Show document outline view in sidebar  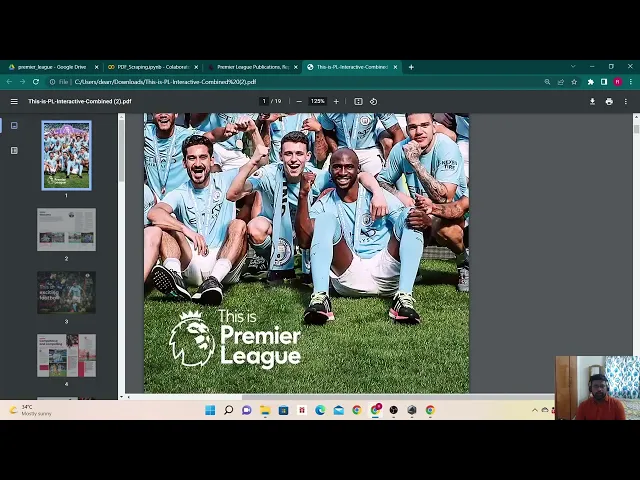14,151
